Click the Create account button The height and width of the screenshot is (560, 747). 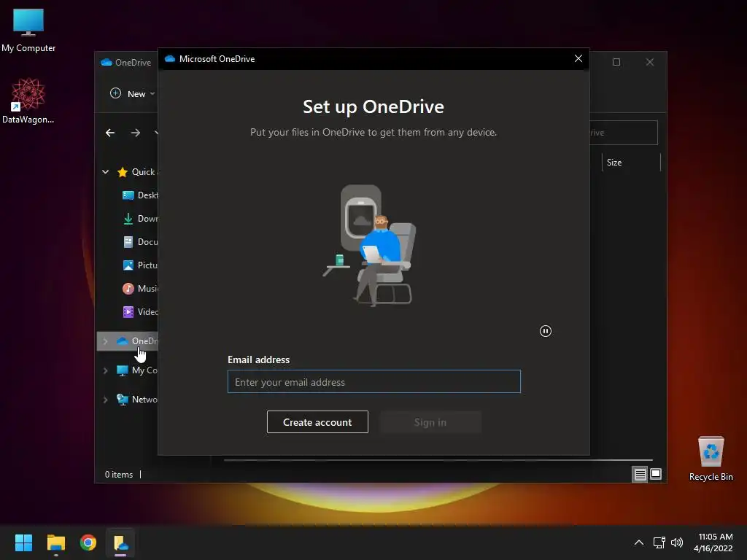pos(317,422)
